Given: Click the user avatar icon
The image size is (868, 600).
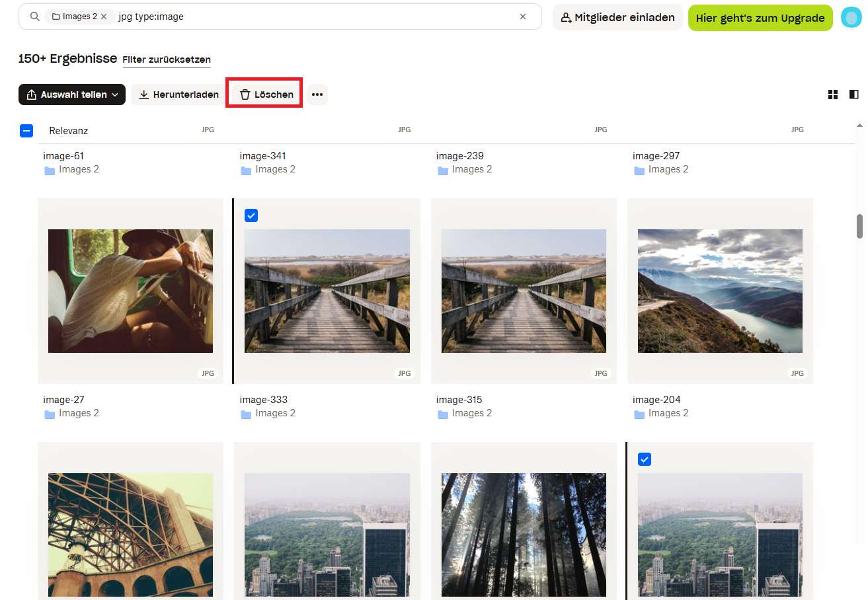Looking at the screenshot, I should tap(851, 17).
